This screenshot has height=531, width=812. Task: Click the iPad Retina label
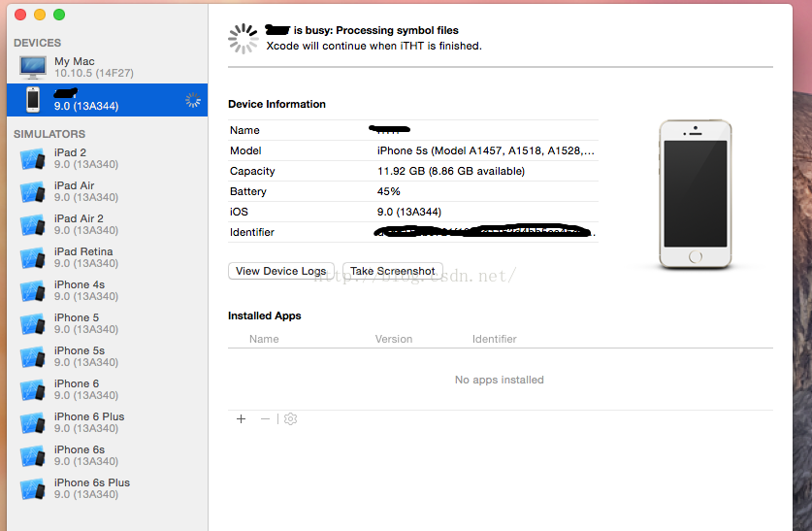(x=83, y=251)
